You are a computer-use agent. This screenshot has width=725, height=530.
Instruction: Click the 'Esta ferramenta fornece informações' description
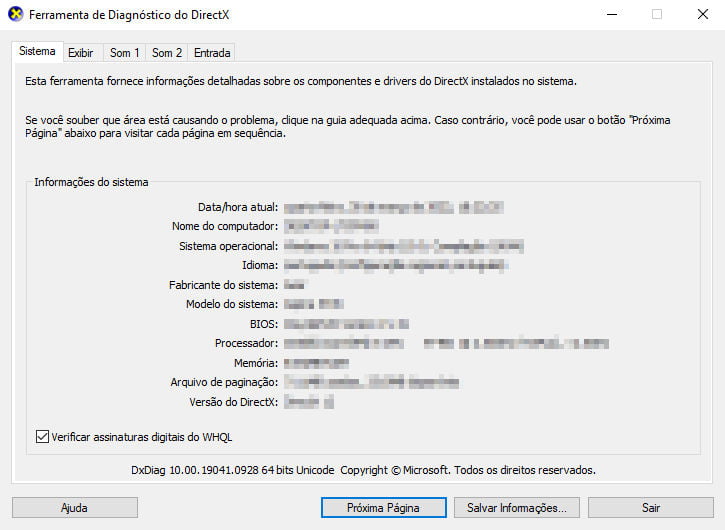click(x=301, y=81)
